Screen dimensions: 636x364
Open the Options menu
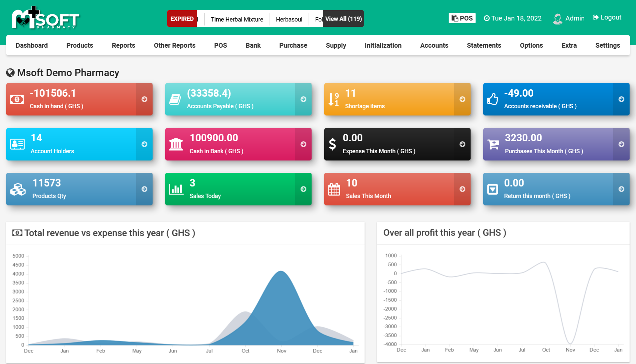click(531, 45)
